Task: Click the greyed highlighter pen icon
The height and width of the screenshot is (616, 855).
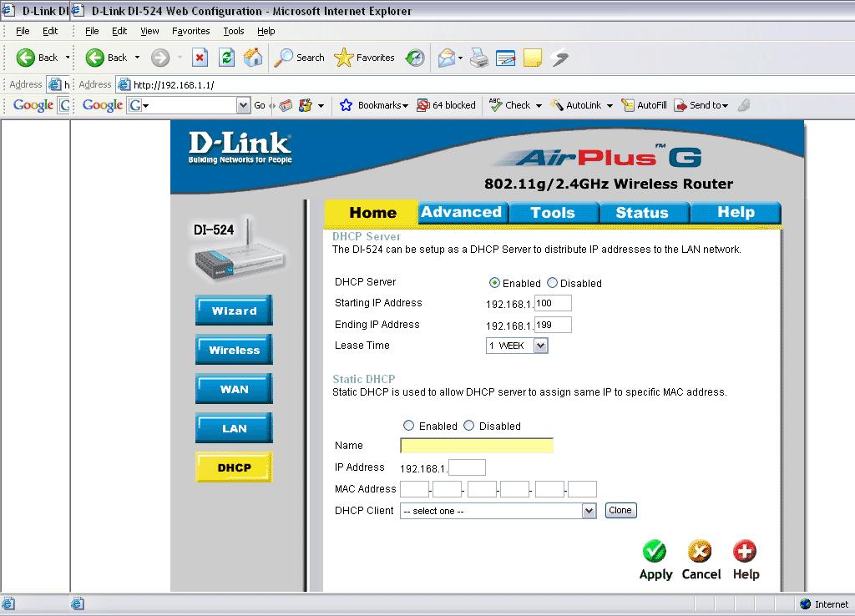Action: point(744,104)
